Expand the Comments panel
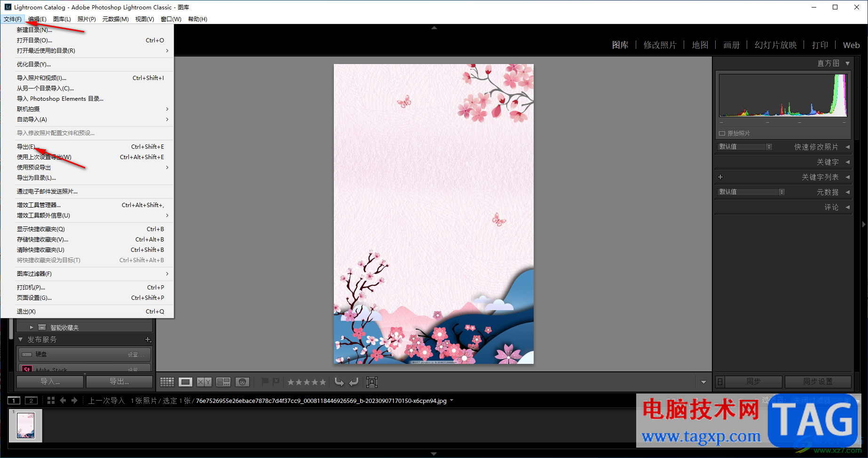The height and width of the screenshot is (458, 868). tap(847, 207)
